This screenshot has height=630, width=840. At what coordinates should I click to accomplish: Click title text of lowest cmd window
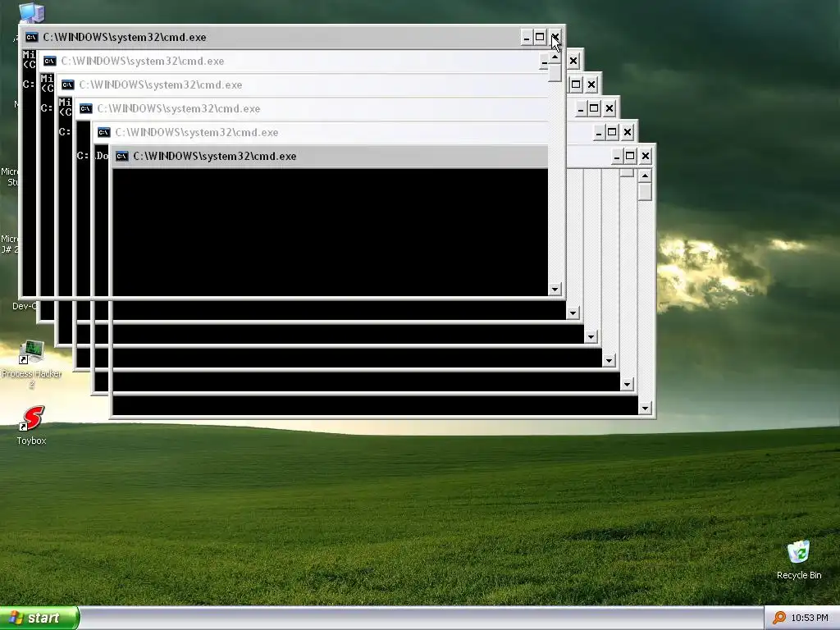215,157
